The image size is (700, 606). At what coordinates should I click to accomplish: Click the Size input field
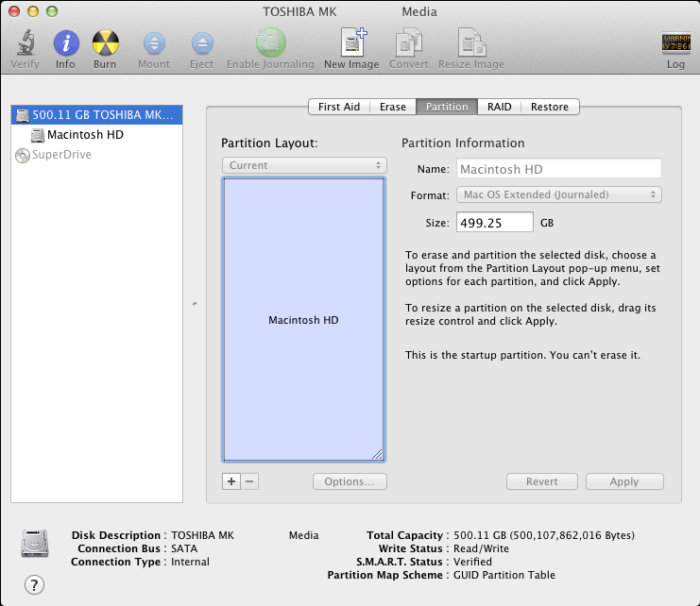[495, 222]
